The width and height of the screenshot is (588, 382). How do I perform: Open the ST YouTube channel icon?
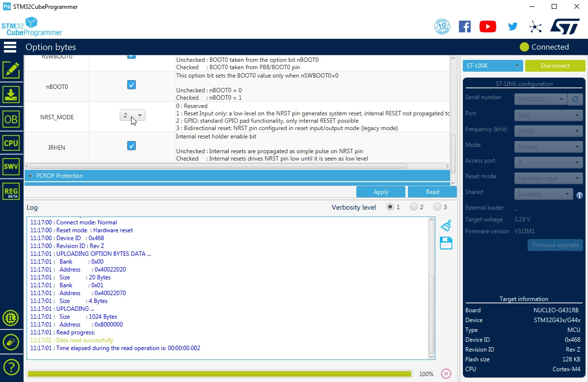pos(487,27)
